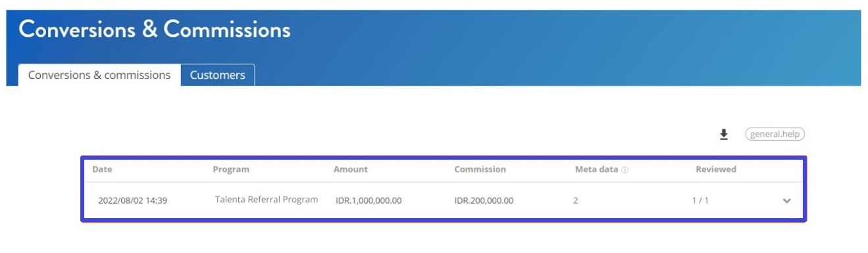Select the IDR.1,000,000.00 amount cell
868x253 pixels.
coord(369,200)
